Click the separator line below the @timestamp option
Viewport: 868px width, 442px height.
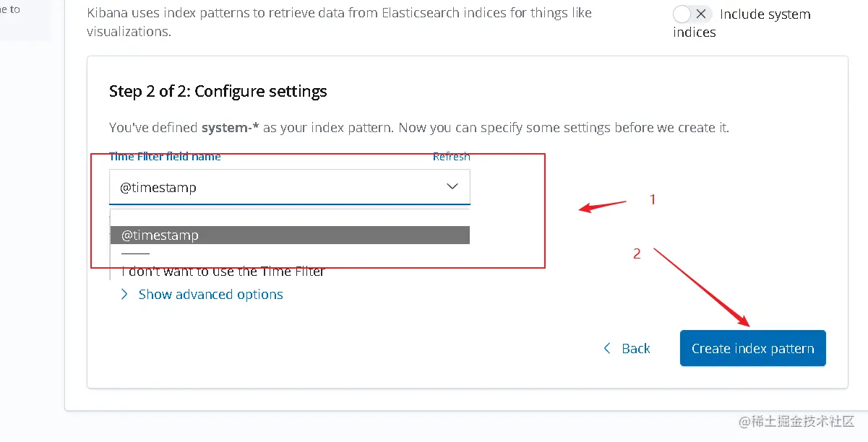pos(135,254)
